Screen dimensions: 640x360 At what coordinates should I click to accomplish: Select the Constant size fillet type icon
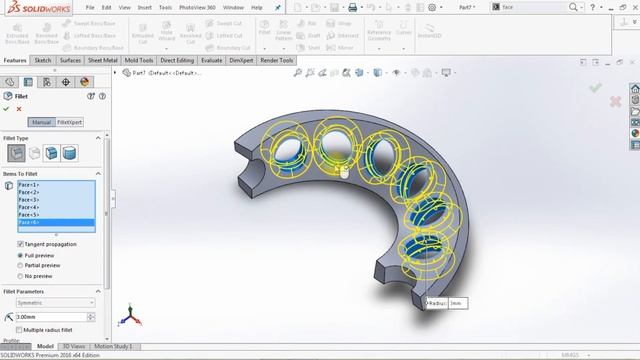[16, 153]
